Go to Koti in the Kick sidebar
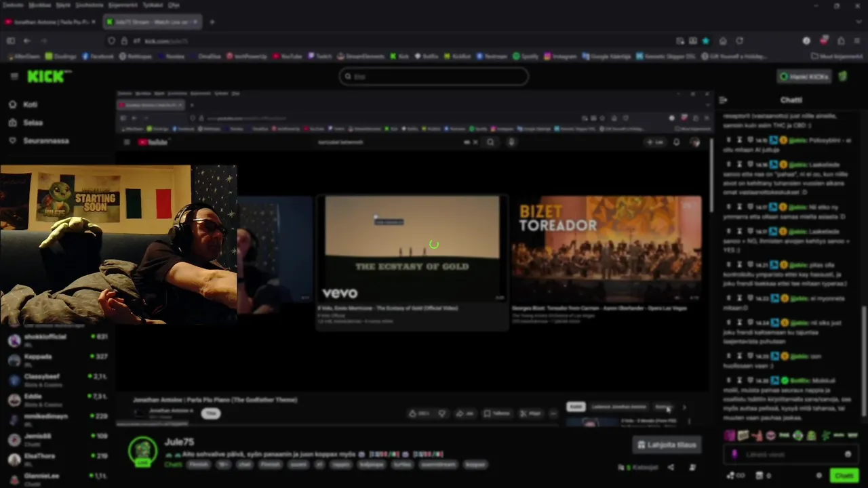868x488 pixels. tap(30, 104)
